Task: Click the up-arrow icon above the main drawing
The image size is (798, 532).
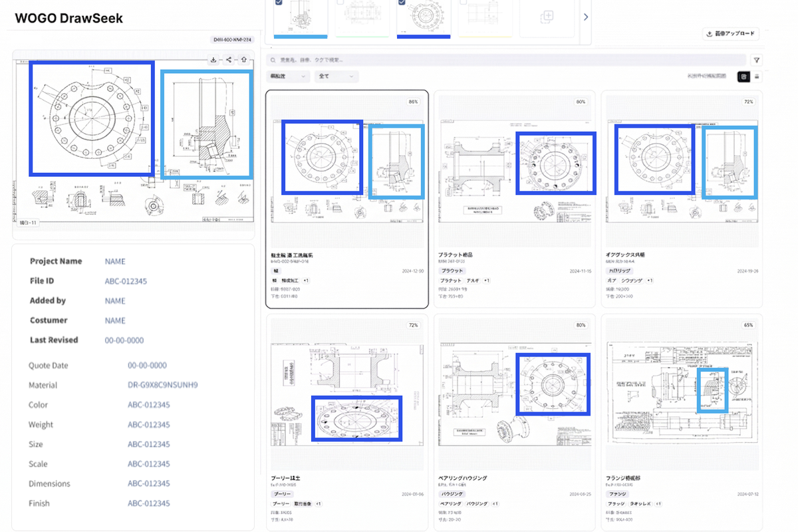Action: pyautogui.click(x=244, y=60)
